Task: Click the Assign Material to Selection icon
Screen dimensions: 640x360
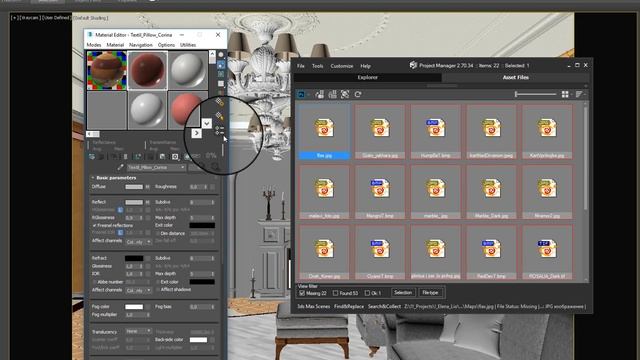Action: pyautogui.click(x=113, y=157)
